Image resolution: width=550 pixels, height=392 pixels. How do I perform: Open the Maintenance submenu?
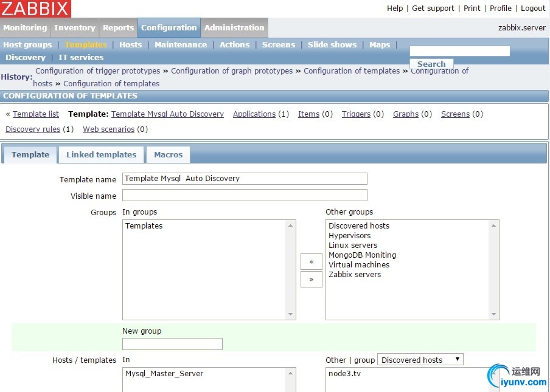pos(181,45)
